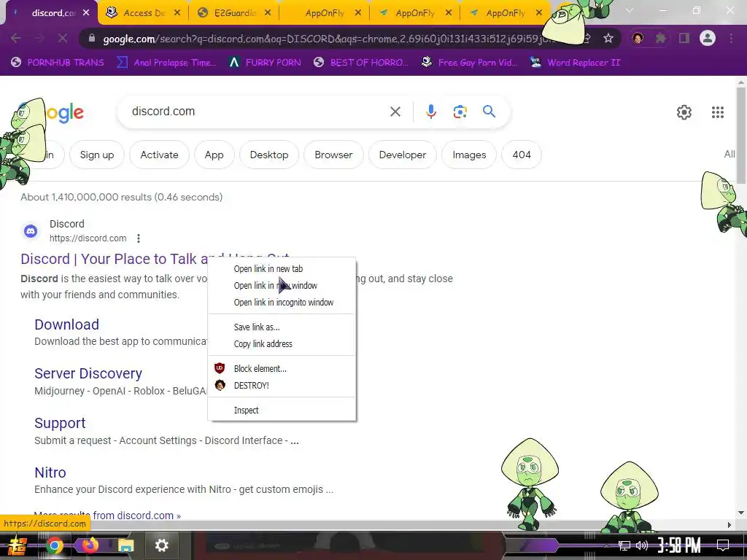Open Google Lens image search icon

click(460, 112)
